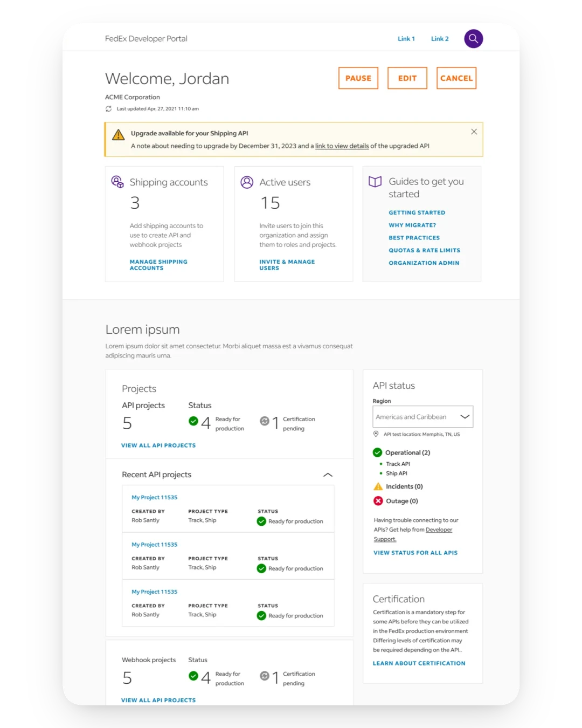582x728 pixels.
Task: Click the refresh icon beside Last updated
Action: (x=108, y=108)
